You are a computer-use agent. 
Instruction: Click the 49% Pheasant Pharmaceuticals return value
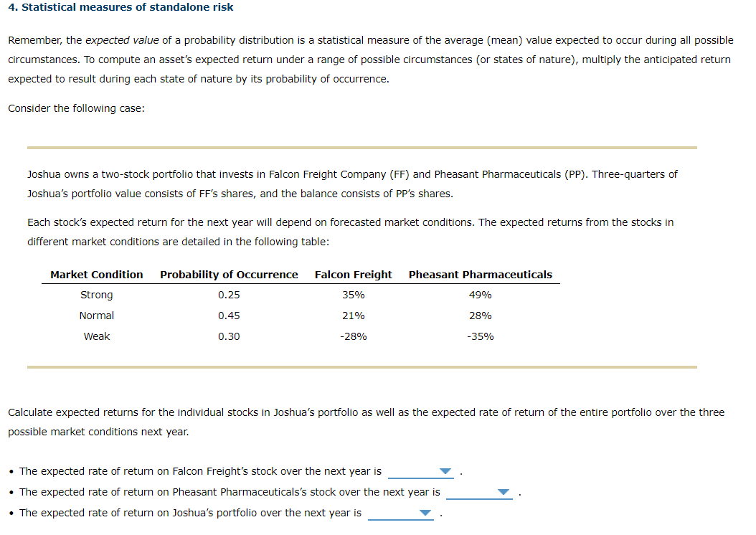point(480,294)
